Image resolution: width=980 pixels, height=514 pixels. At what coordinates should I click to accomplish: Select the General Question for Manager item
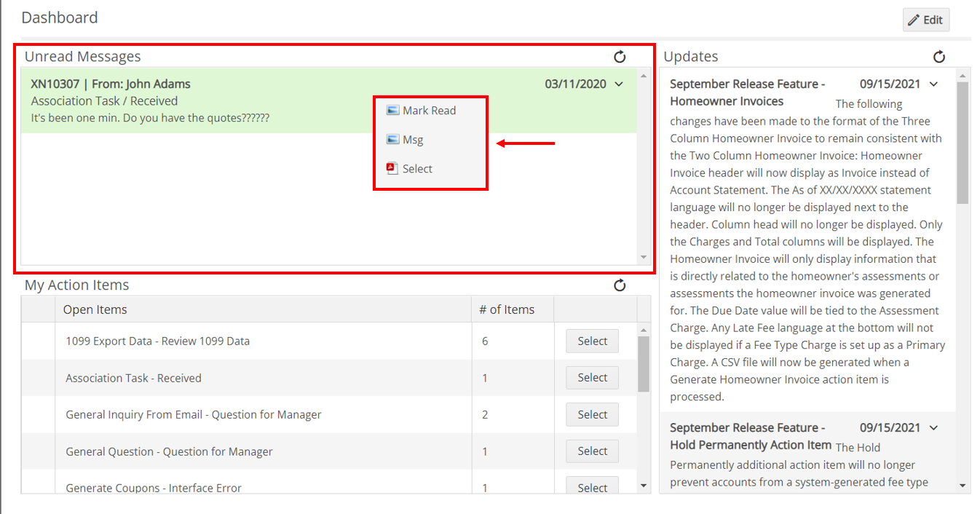point(592,451)
